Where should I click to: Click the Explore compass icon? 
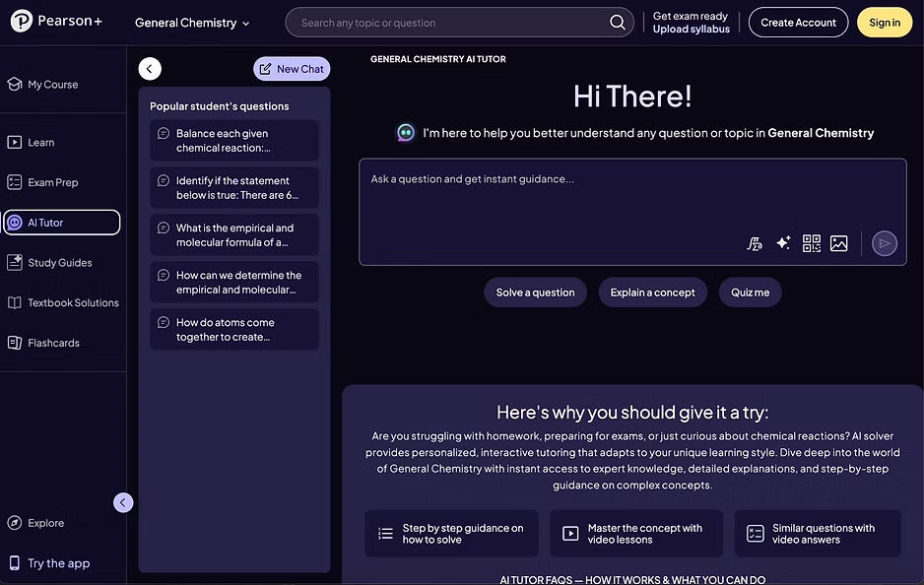15,523
